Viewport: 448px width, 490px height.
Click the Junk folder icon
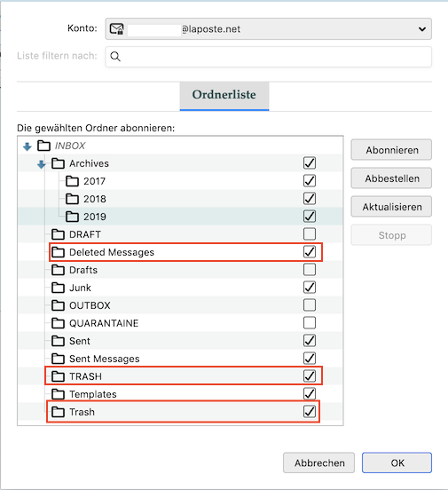coord(59,288)
